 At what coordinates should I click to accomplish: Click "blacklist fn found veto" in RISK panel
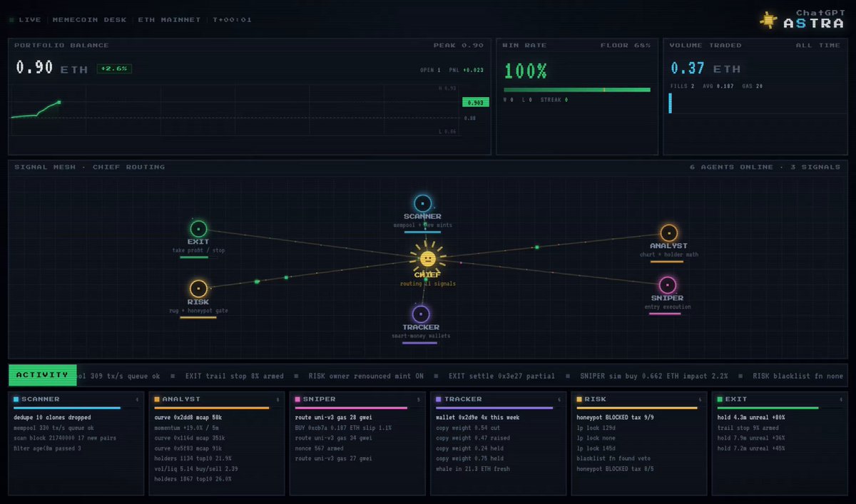tap(612, 458)
